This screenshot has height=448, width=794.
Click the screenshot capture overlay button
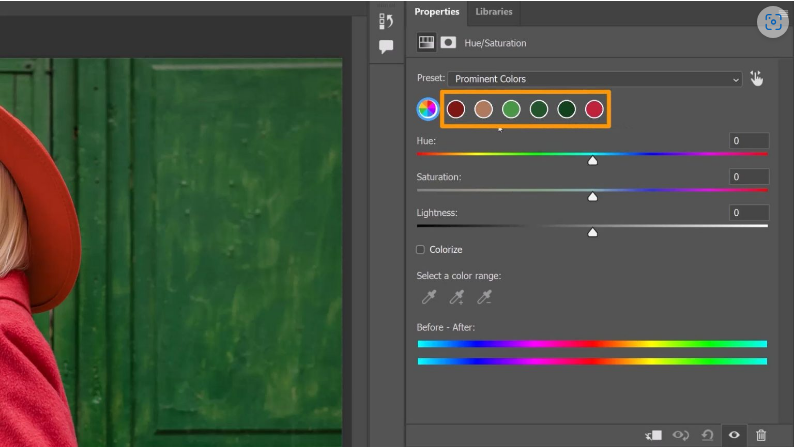[x=773, y=22]
